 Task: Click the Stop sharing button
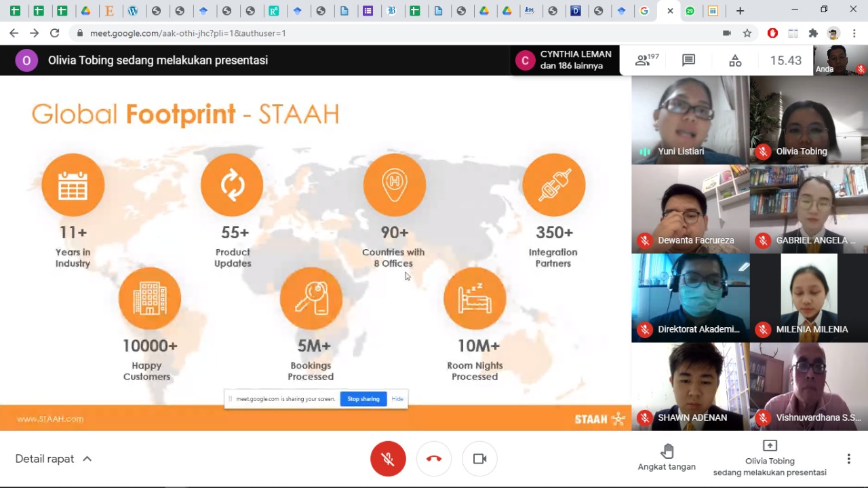(x=363, y=399)
